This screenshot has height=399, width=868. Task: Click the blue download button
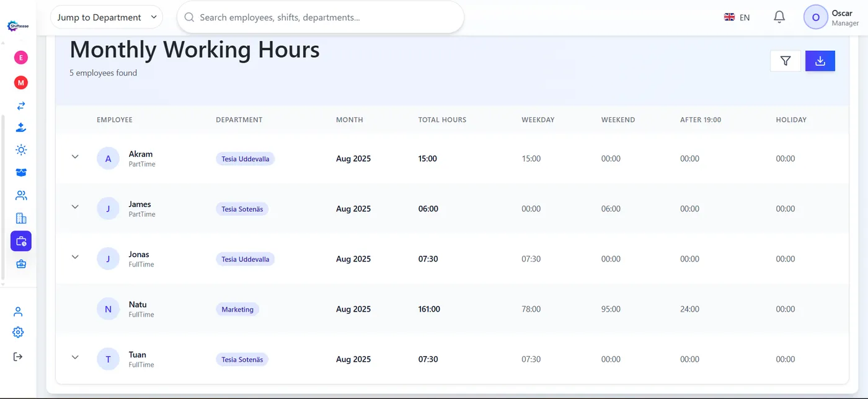click(820, 61)
